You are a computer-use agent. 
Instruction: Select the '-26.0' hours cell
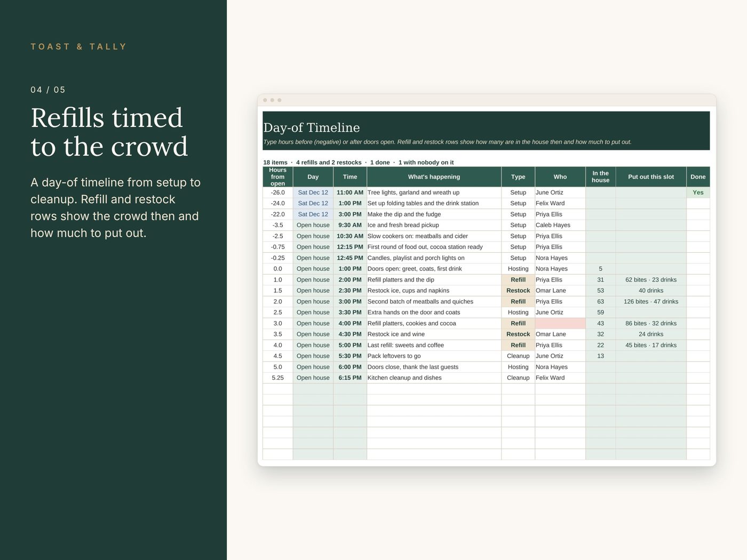[x=277, y=193]
